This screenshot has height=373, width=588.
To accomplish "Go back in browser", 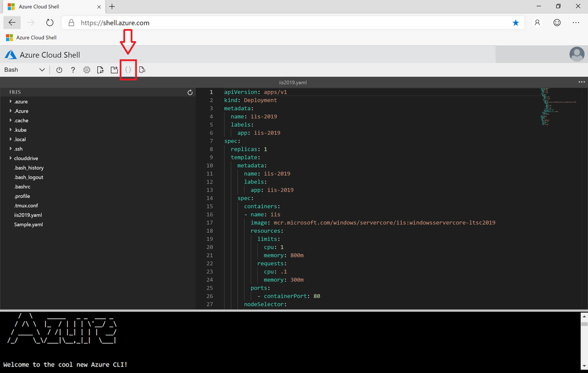I will tap(12, 22).
